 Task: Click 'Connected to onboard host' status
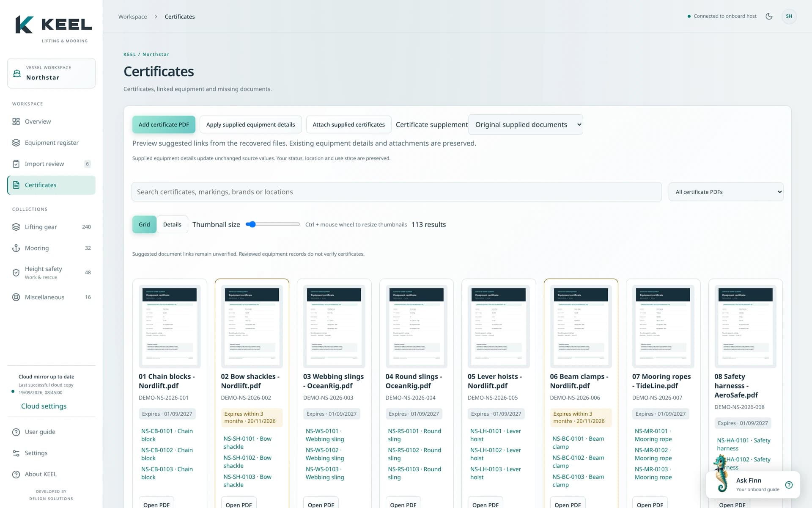pyautogui.click(x=722, y=16)
